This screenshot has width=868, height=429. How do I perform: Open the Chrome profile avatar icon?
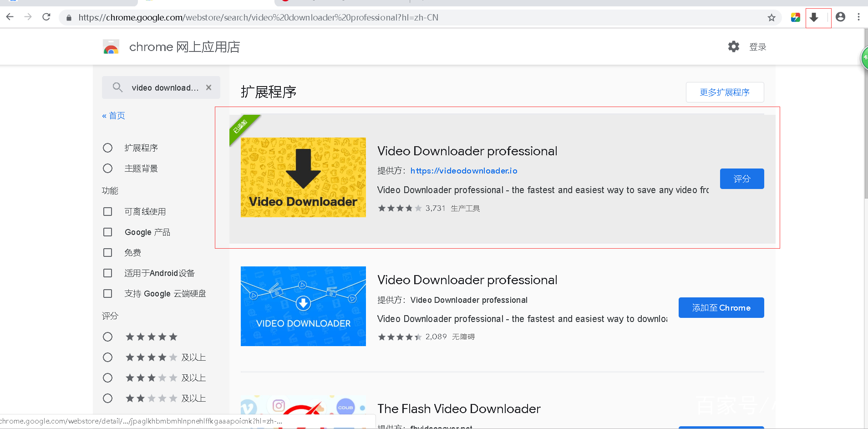(840, 17)
